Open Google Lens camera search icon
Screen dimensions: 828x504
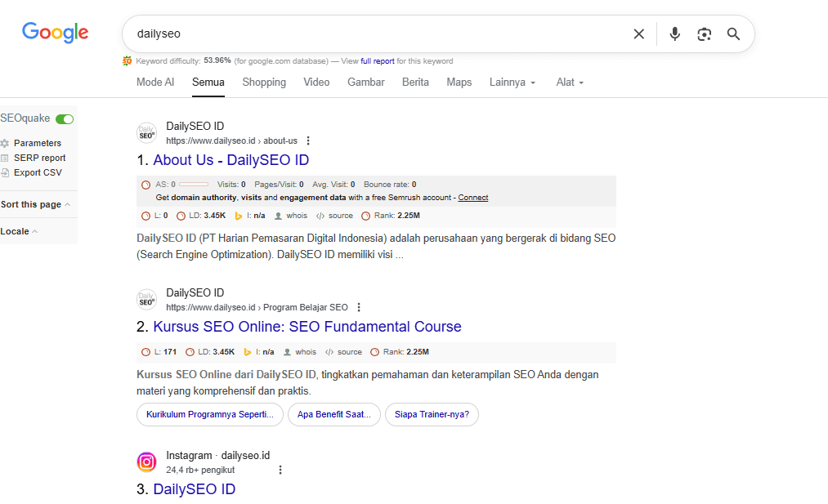click(704, 33)
